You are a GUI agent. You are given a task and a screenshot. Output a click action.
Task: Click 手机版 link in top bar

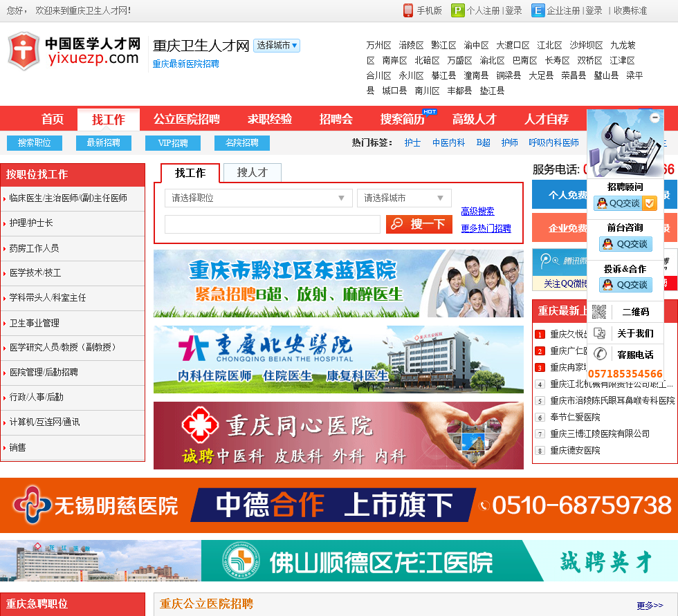(x=429, y=10)
